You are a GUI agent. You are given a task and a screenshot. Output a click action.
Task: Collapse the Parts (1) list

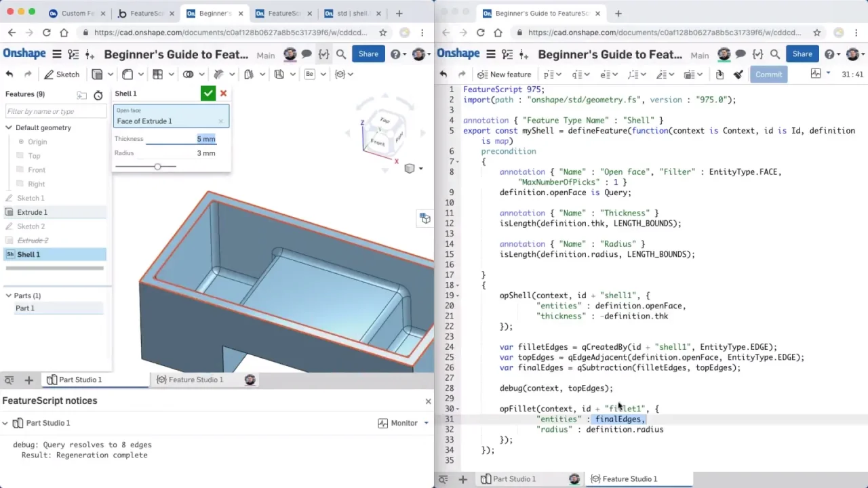(9, 296)
